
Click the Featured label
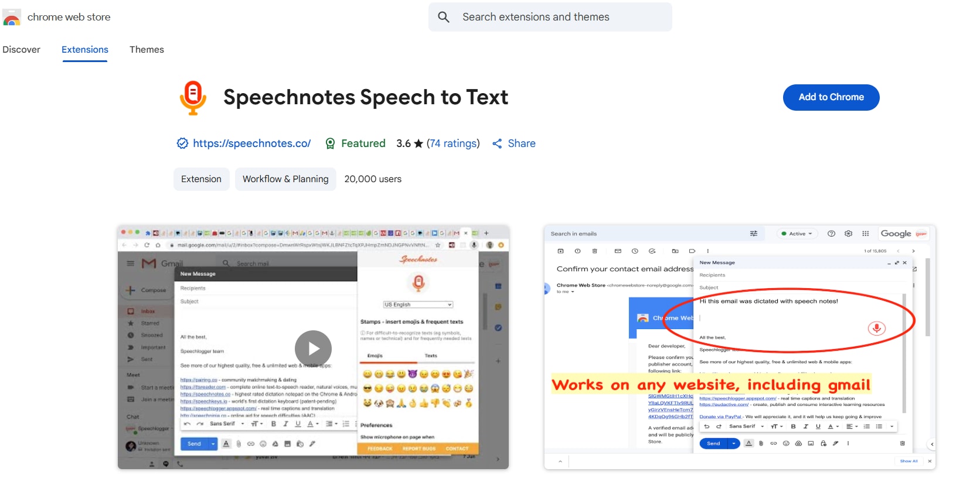click(x=363, y=143)
